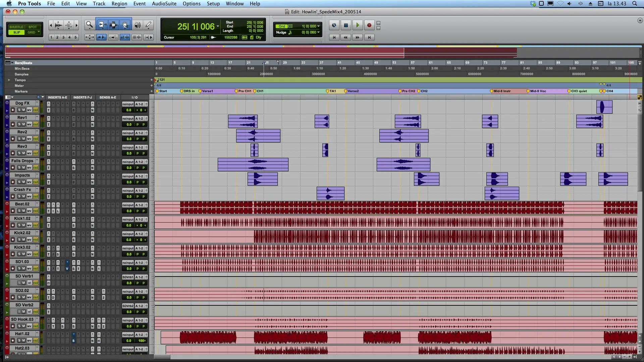Open the AudioSuite menu

(x=164, y=3)
